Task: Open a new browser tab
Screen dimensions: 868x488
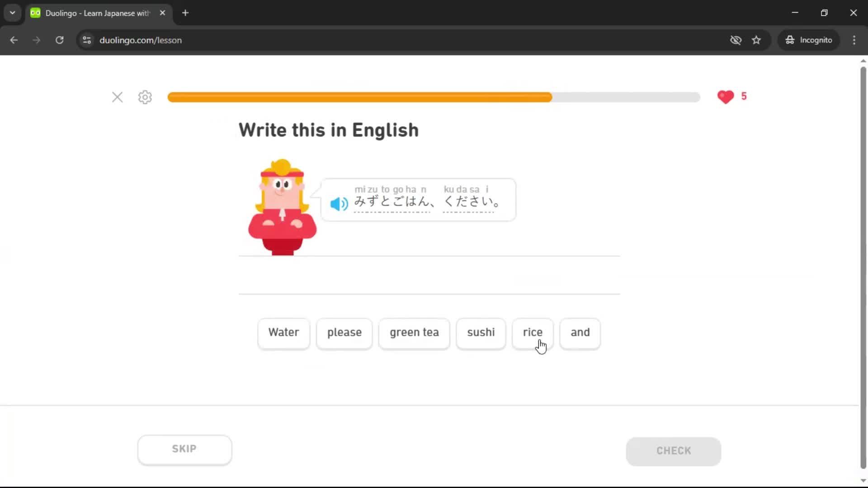Action: click(185, 13)
